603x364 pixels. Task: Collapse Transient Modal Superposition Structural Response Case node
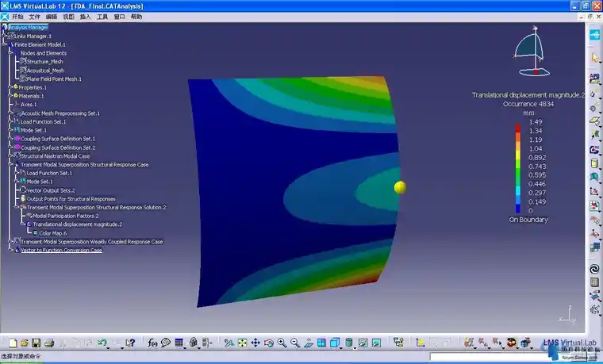[10, 164]
